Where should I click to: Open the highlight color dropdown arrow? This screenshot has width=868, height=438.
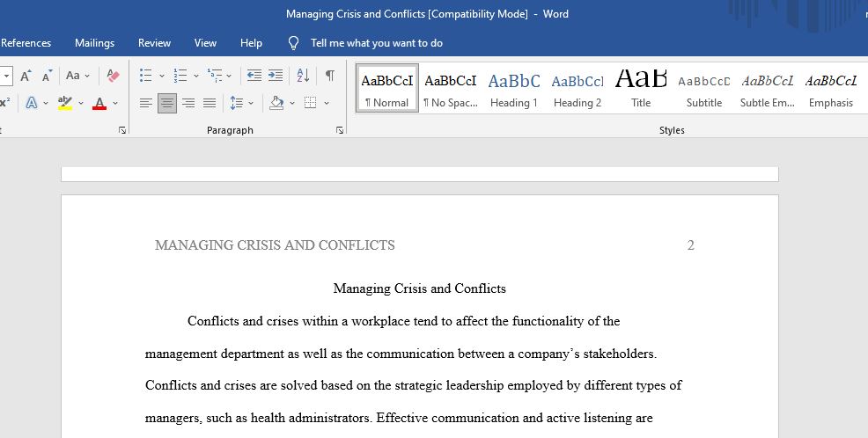click(x=81, y=103)
